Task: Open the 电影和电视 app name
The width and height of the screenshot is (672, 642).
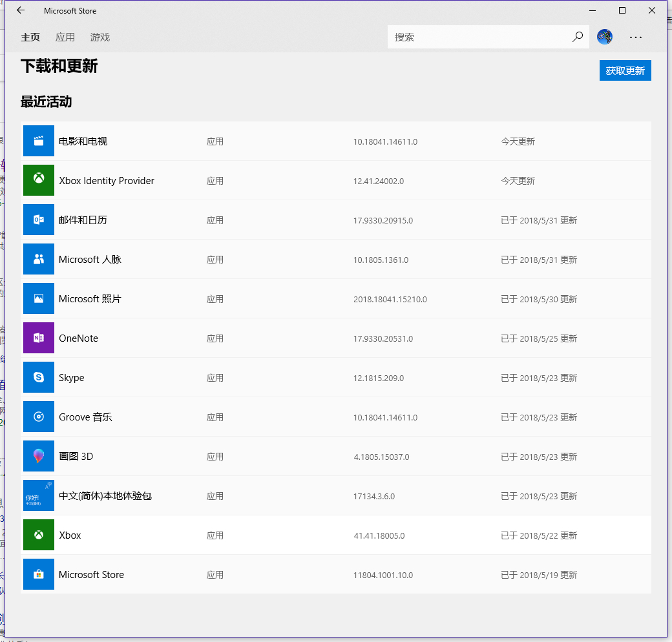Action: click(x=83, y=141)
